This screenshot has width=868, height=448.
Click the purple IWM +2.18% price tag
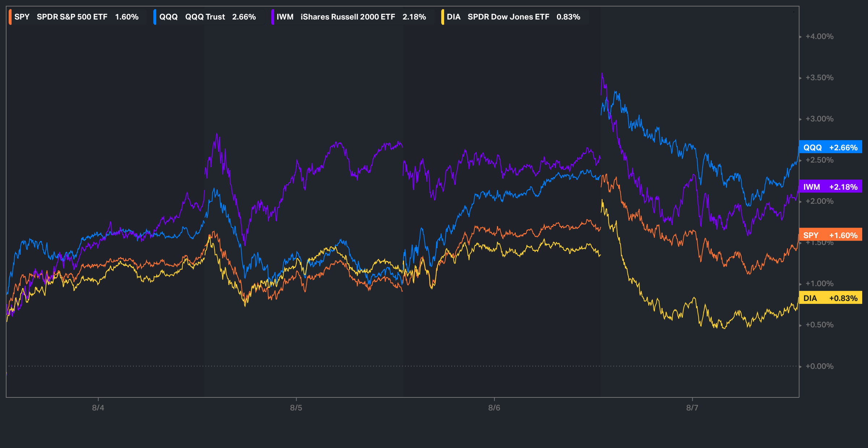click(830, 187)
